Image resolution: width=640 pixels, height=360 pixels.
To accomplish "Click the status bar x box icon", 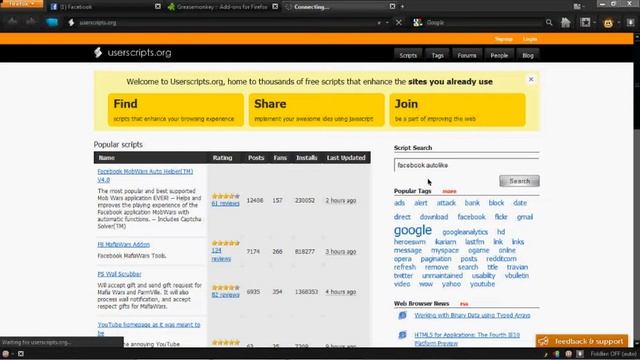I will click(x=20, y=353).
